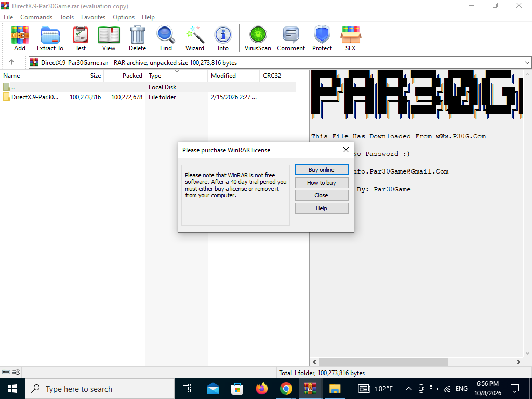The height and width of the screenshot is (399, 532).
Task: Open Microsoft Store from taskbar
Action: click(237, 389)
